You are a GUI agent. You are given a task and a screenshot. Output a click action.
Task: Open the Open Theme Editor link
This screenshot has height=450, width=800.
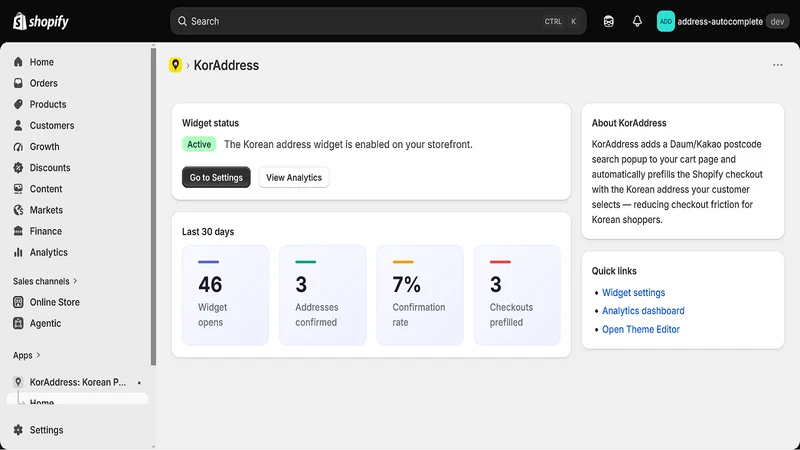[x=641, y=329]
